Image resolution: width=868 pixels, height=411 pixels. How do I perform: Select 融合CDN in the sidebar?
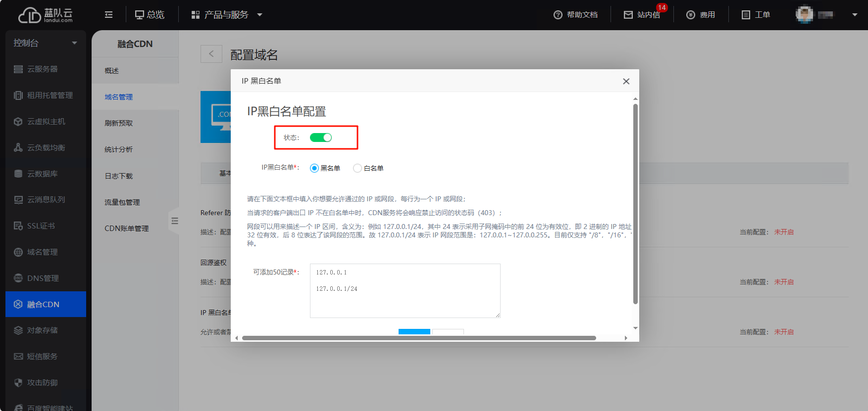(x=46, y=304)
